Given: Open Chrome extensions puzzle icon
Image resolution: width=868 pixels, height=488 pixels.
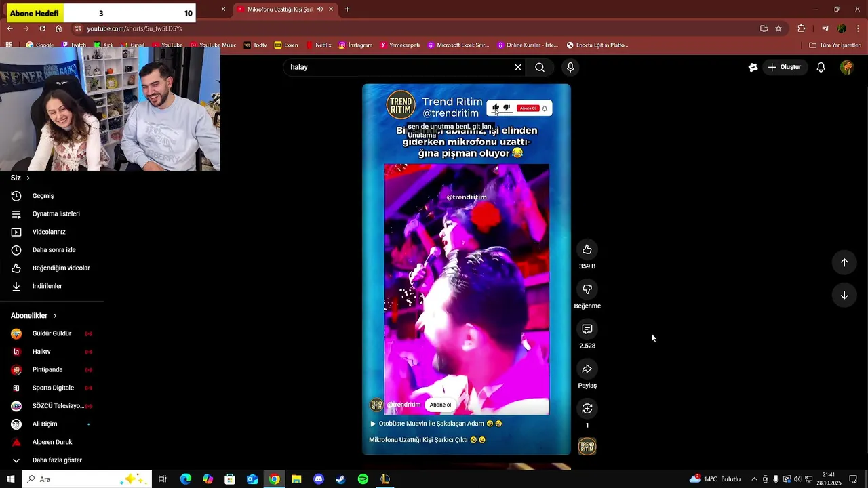Looking at the screenshot, I should (x=802, y=28).
